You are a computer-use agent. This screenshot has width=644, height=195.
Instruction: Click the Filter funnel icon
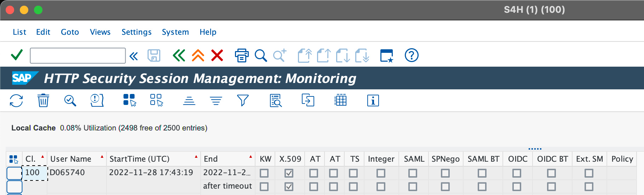pos(243,101)
